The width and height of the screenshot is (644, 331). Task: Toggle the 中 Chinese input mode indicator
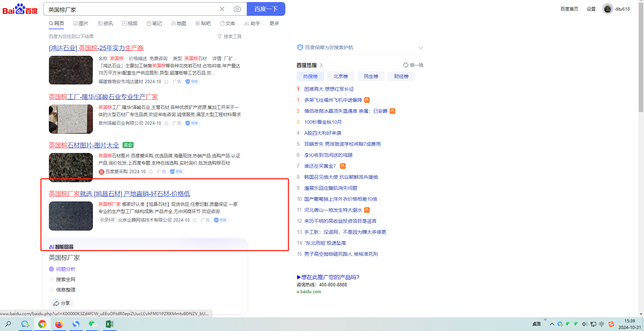coord(602,324)
